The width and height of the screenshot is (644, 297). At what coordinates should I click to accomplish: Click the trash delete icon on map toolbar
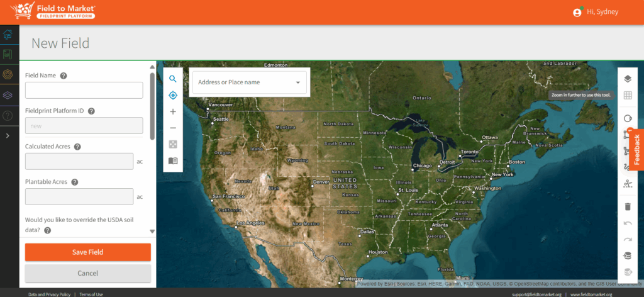click(x=627, y=206)
